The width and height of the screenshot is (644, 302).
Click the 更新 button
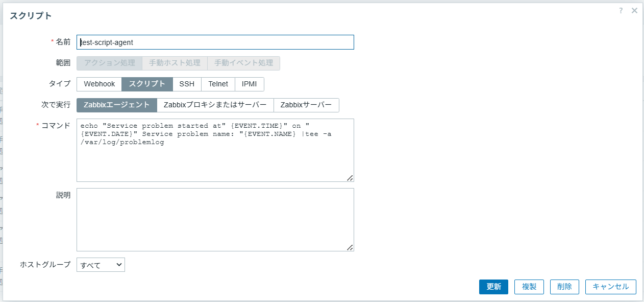493,287
